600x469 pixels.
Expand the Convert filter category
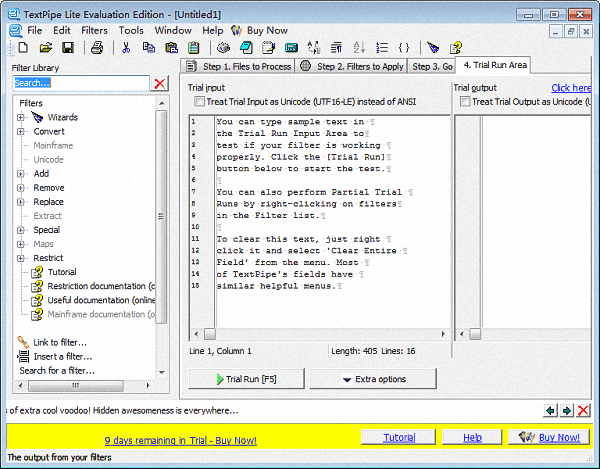[x=21, y=132]
